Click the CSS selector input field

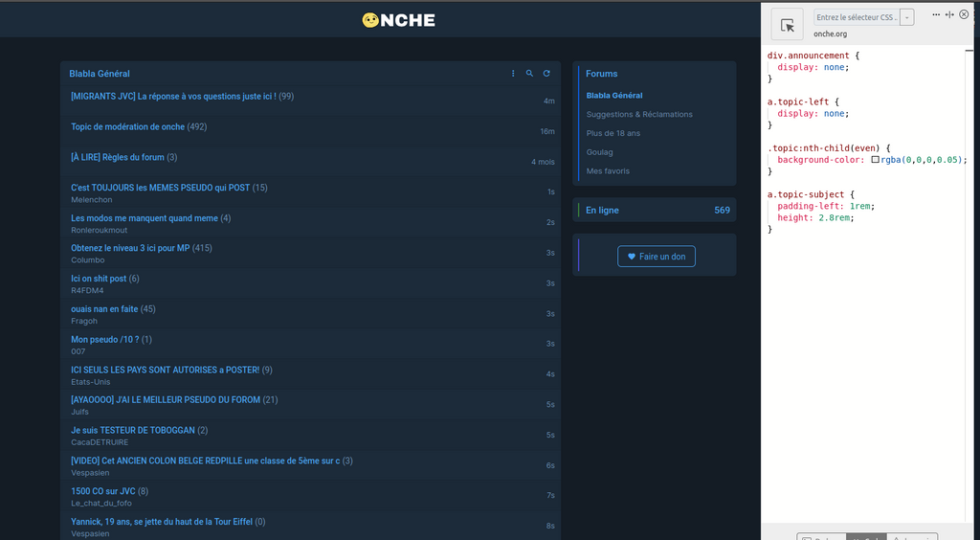(x=856, y=17)
